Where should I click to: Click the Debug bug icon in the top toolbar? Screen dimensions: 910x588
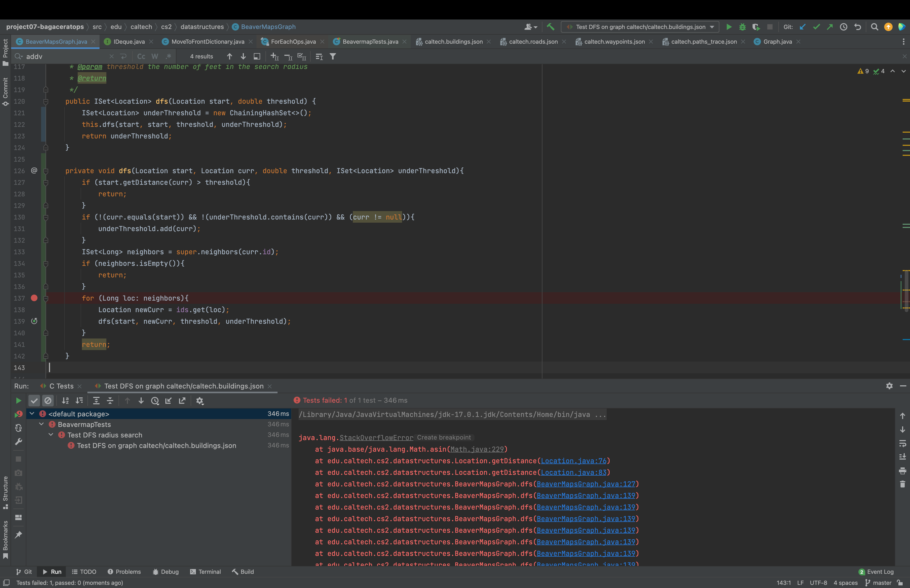tap(742, 27)
